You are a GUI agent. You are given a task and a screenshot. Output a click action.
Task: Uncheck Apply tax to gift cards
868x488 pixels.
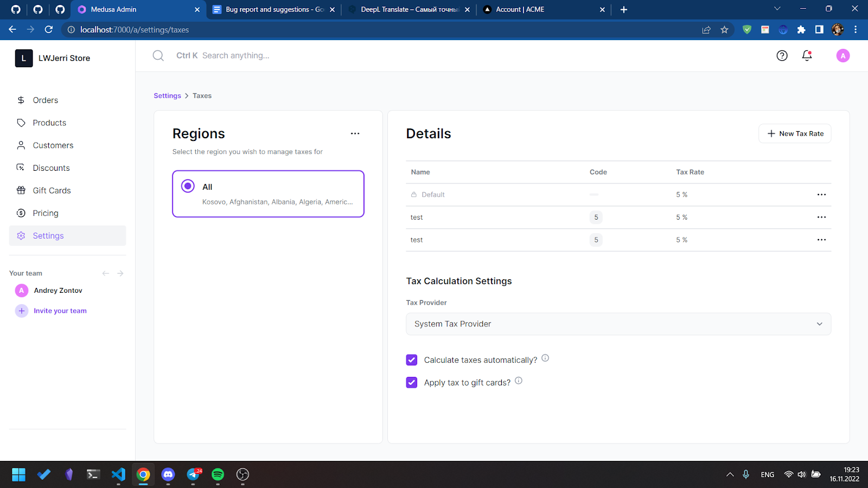[x=412, y=382]
